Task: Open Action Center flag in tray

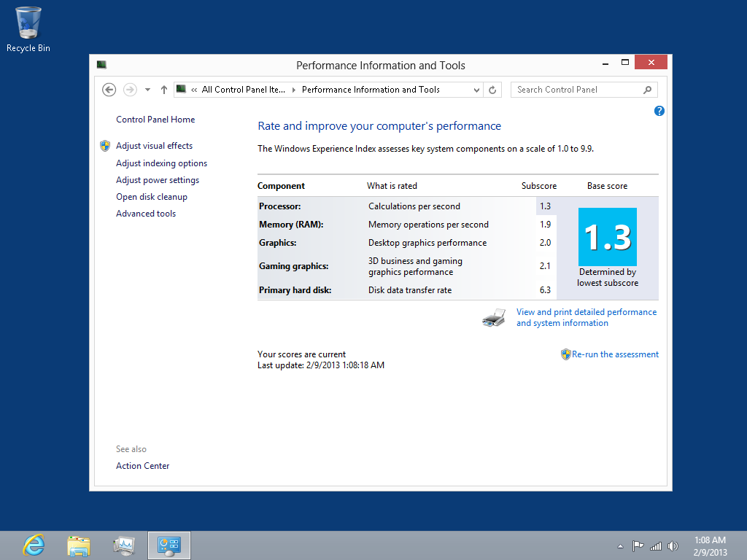Action: [x=638, y=545]
